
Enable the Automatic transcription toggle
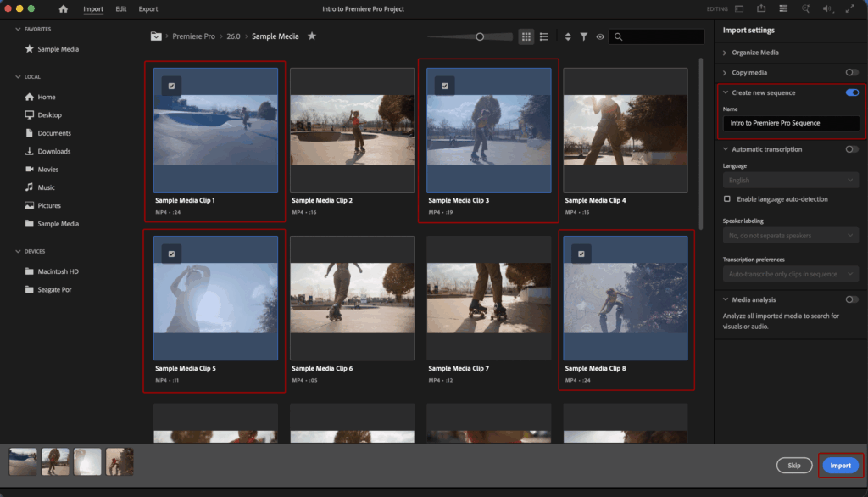coord(852,149)
